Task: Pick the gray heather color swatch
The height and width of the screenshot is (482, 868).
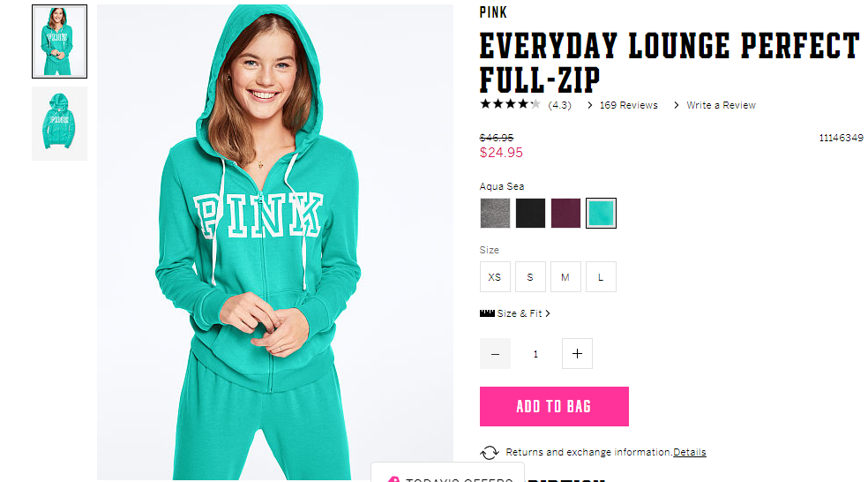Action: (x=495, y=214)
